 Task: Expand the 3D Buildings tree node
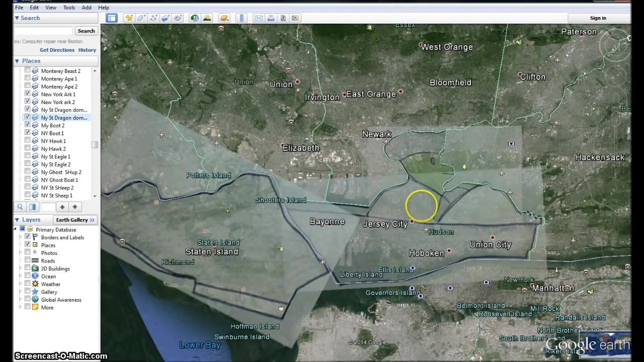21,268
